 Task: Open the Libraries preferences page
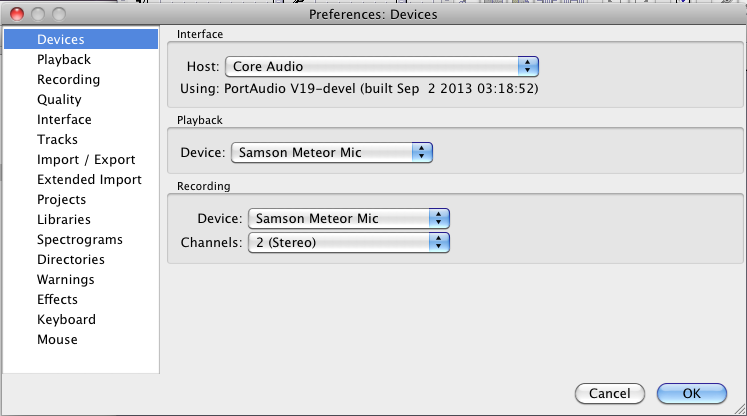coord(64,220)
